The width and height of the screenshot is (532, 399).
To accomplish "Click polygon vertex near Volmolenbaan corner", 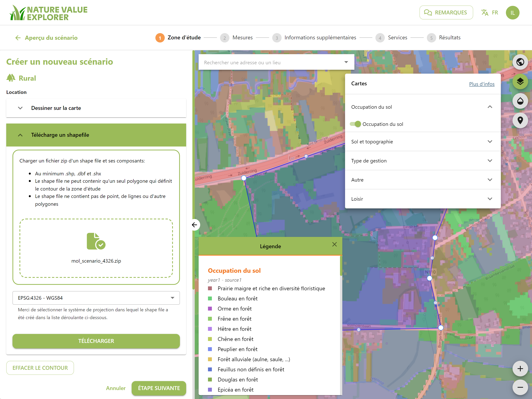I will (441, 327).
